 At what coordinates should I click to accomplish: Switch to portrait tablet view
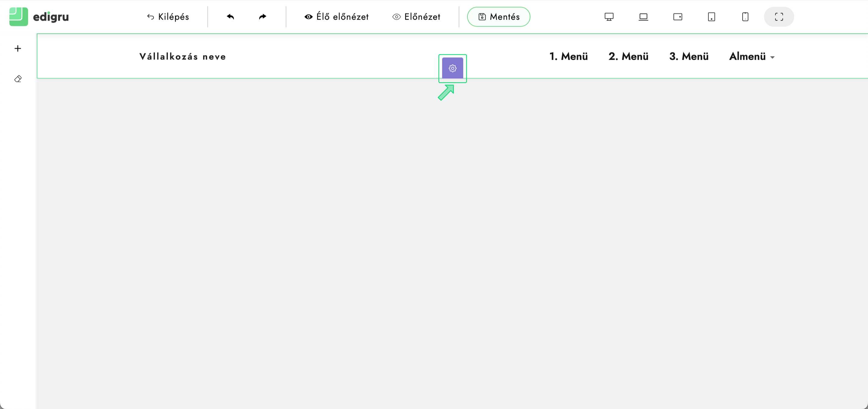(711, 17)
